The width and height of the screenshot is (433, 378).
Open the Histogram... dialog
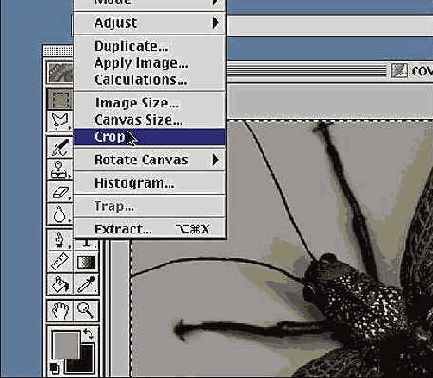pos(150,183)
